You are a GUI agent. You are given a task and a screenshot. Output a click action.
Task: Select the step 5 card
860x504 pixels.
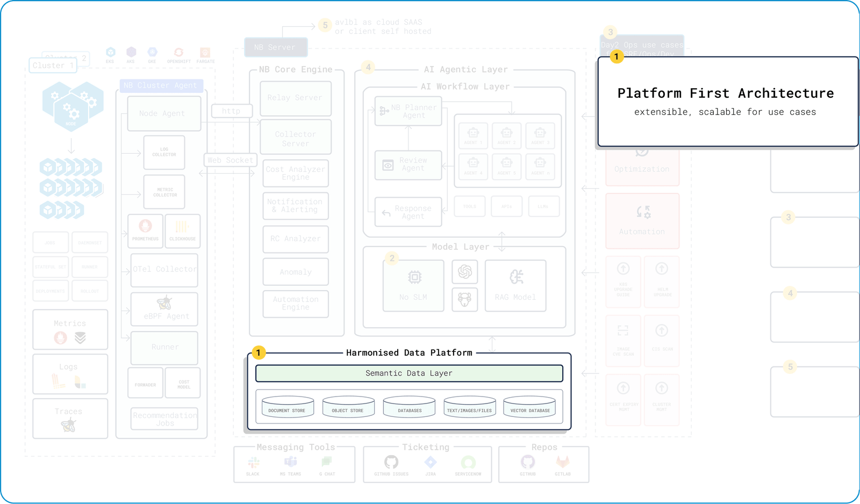[815, 392]
